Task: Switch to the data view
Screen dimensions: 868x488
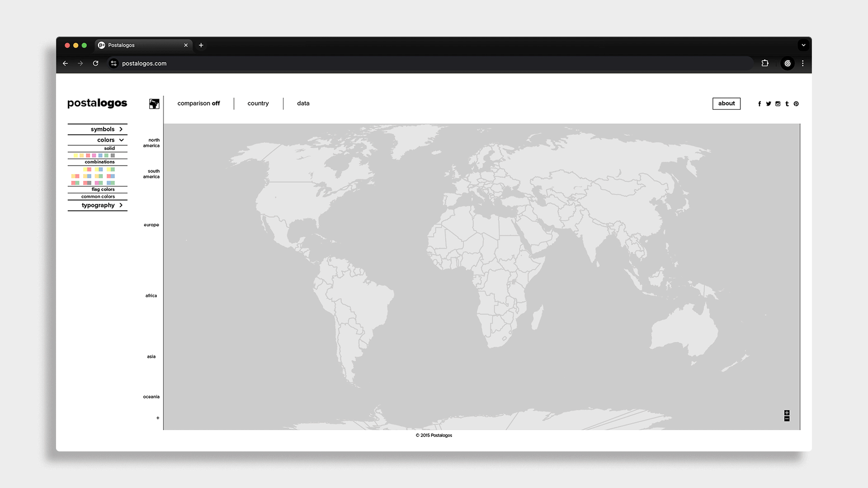Action: coord(303,103)
